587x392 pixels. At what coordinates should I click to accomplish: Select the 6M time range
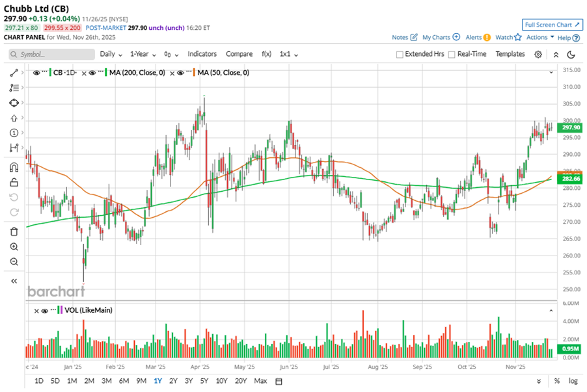(x=124, y=381)
